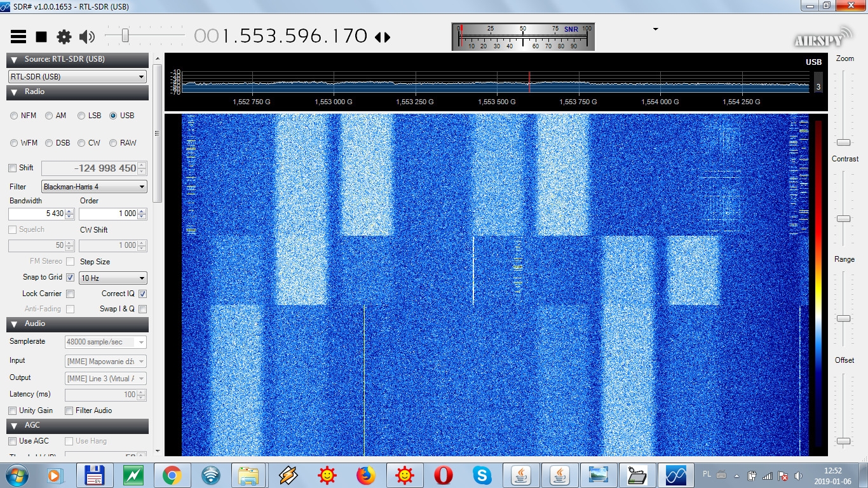
Task: Open the picture viewer taskbar icon
Action: point(599,475)
